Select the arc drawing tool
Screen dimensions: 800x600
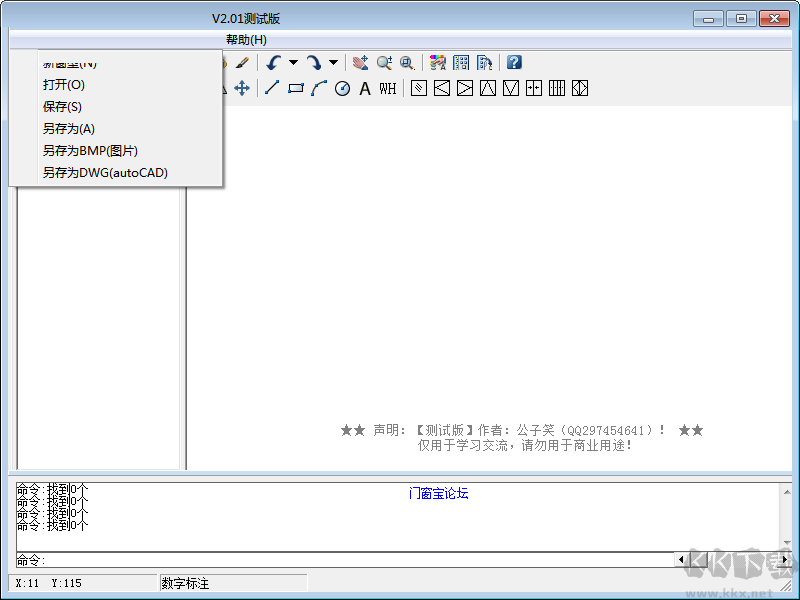[319, 88]
